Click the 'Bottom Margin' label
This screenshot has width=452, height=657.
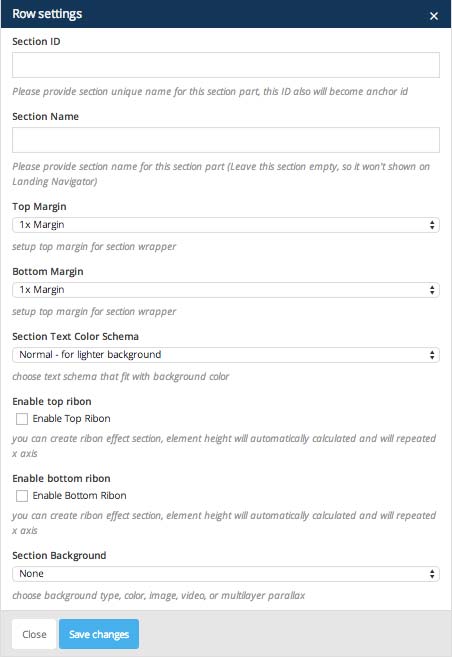(x=48, y=272)
